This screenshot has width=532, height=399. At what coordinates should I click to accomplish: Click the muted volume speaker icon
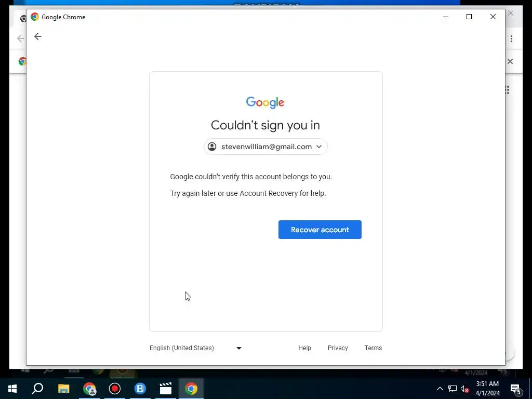coord(464,389)
